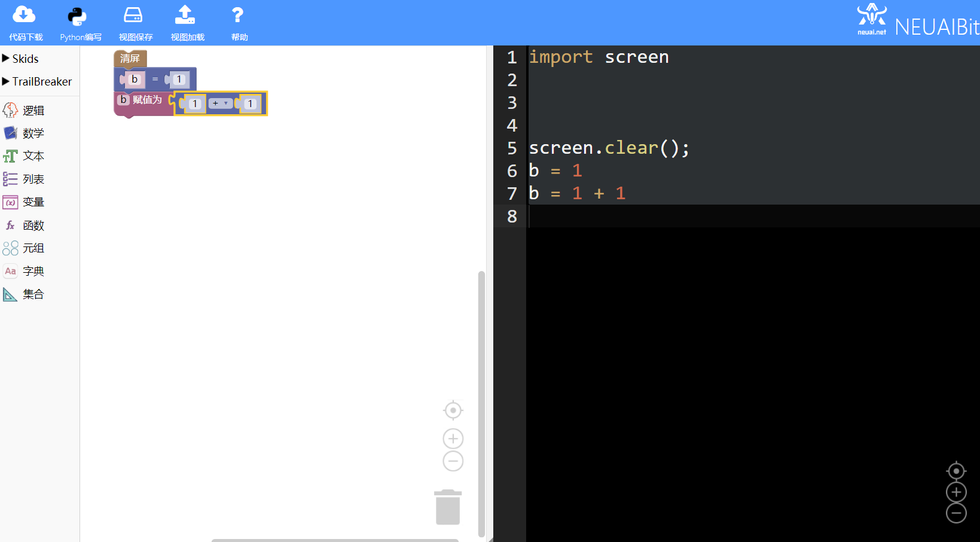This screenshot has height=542, width=980.
Task: Click the 逻辑 brain icon
Action: click(x=10, y=111)
